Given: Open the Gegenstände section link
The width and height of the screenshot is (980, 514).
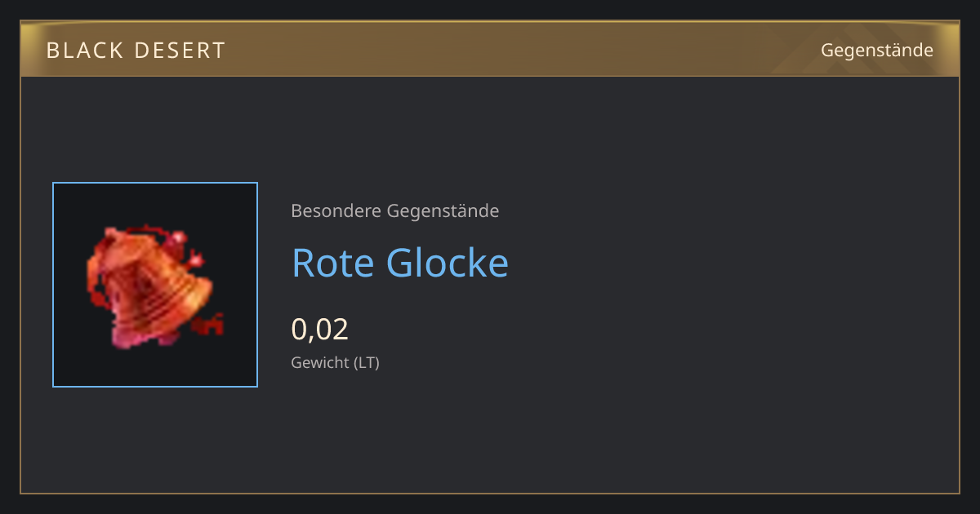Looking at the screenshot, I should click(x=876, y=51).
